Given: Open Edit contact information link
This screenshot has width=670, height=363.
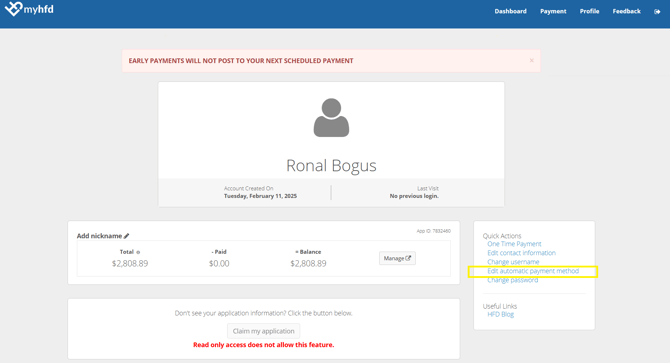Looking at the screenshot, I should pos(521,253).
